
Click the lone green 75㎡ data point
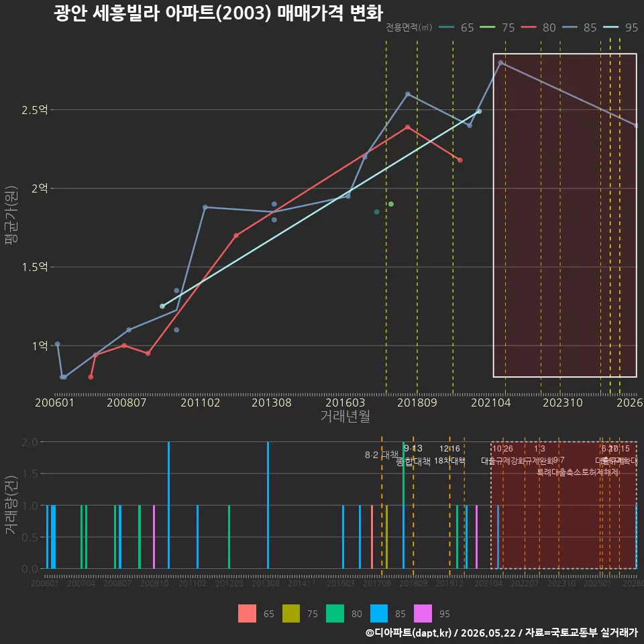coord(391,204)
